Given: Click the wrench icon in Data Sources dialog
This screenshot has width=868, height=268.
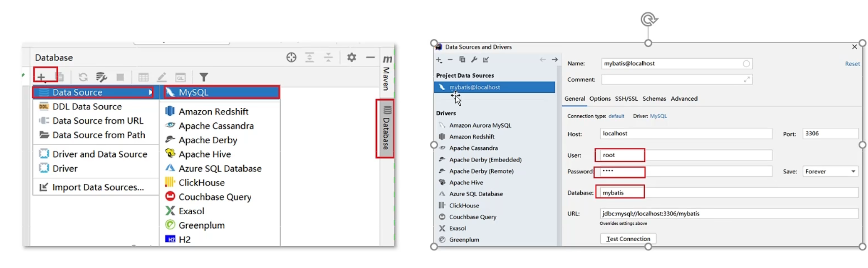Looking at the screenshot, I should click(x=474, y=60).
